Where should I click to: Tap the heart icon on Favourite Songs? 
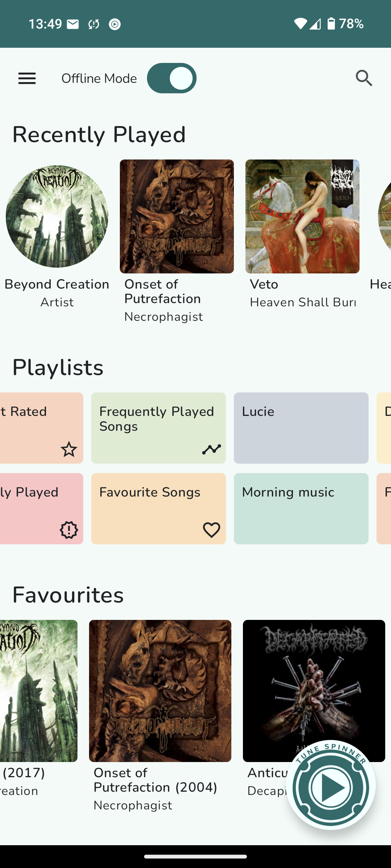click(211, 530)
